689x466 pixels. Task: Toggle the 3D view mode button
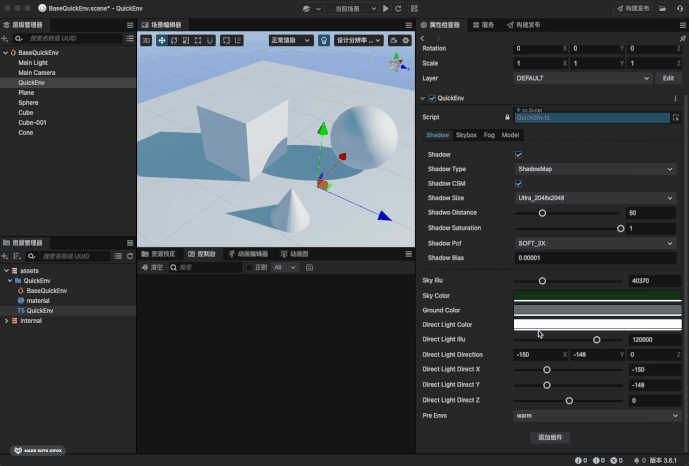[146, 40]
